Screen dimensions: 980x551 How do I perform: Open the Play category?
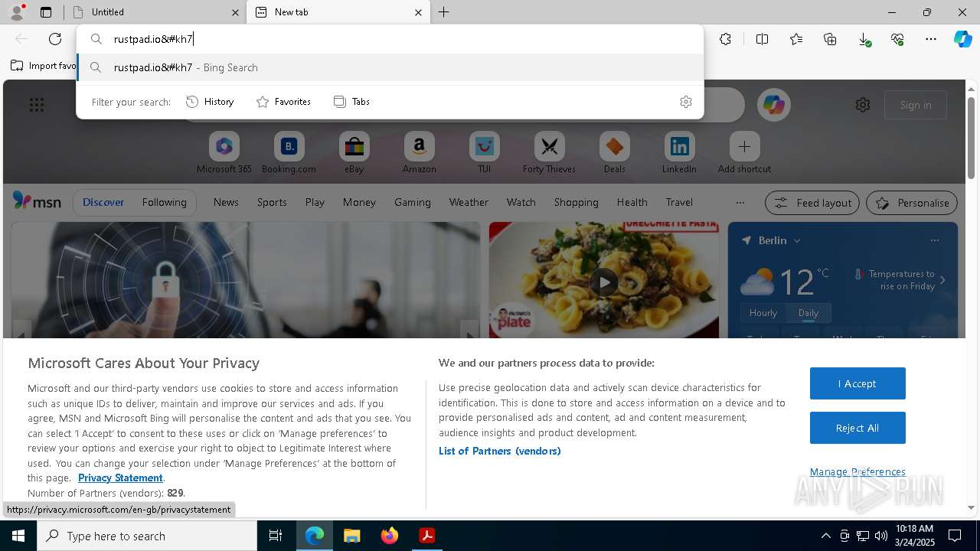point(315,202)
